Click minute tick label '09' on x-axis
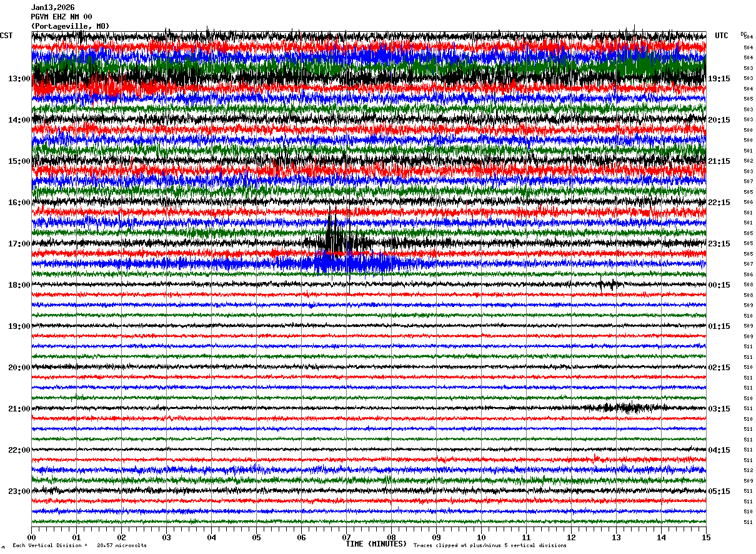The height and width of the screenshot is (554, 756). [436, 537]
